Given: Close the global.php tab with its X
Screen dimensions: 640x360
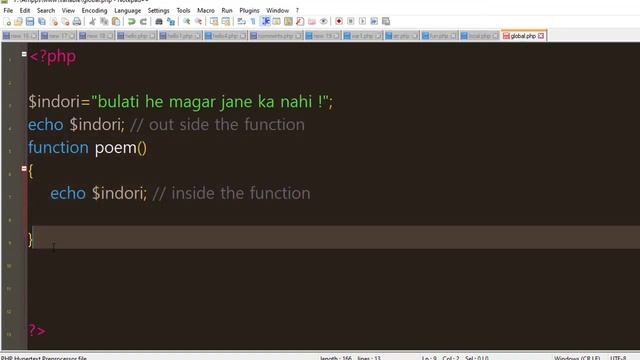Looking at the screenshot, I should [541, 36].
